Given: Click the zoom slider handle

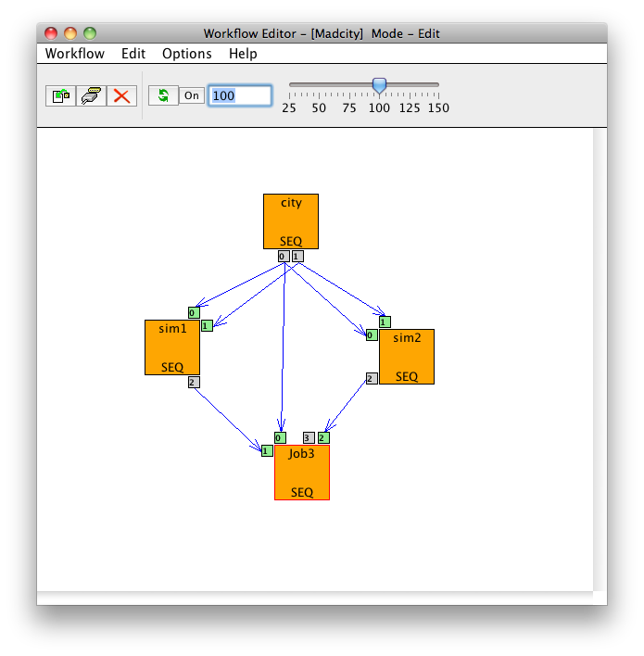Looking at the screenshot, I should 379,85.
